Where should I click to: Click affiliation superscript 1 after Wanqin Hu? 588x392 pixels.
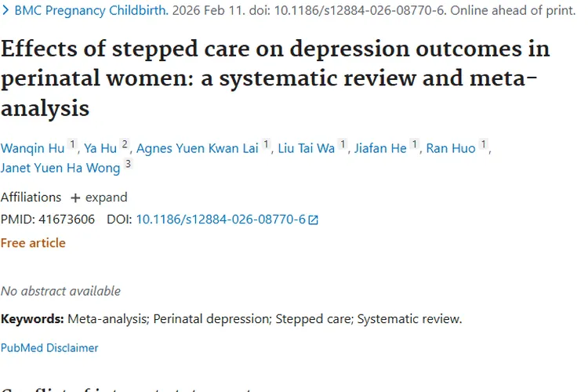point(72,146)
